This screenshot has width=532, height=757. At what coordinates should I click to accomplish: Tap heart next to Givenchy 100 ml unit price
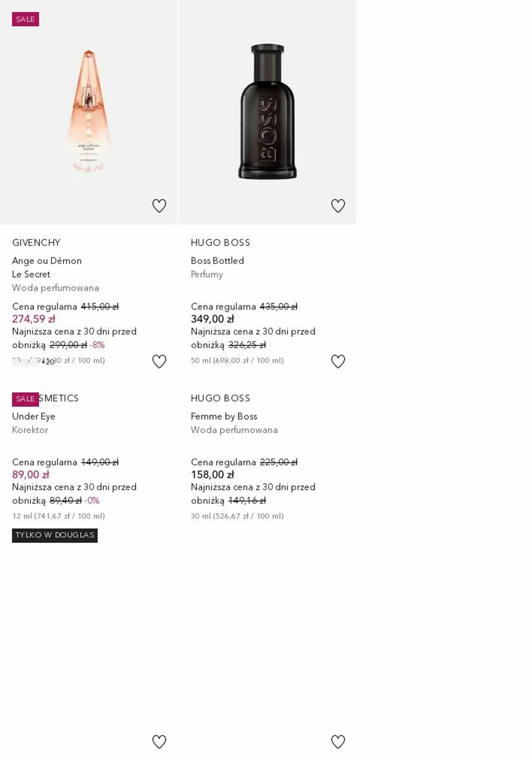pyautogui.click(x=159, y=361)
